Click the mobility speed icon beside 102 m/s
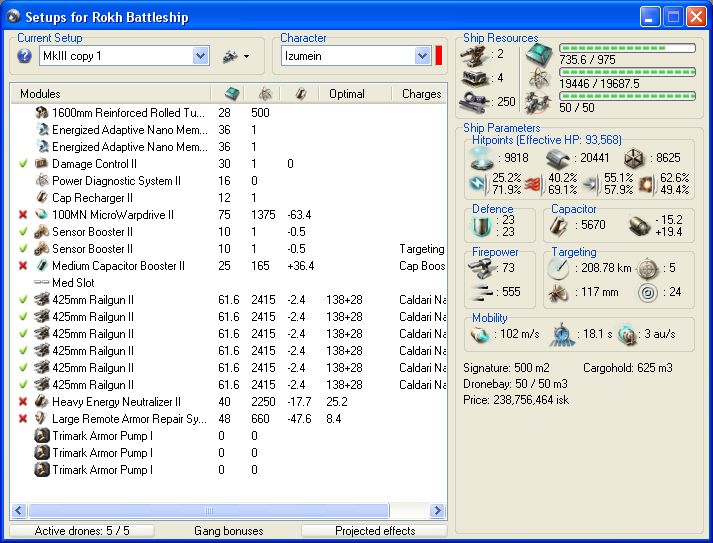Viewport: 713px width, 543px height. 480,336
